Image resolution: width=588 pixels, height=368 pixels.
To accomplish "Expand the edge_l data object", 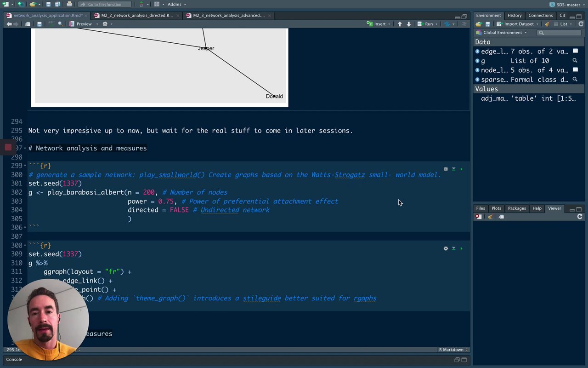I will pyautogui.click(x=478, y=52).
